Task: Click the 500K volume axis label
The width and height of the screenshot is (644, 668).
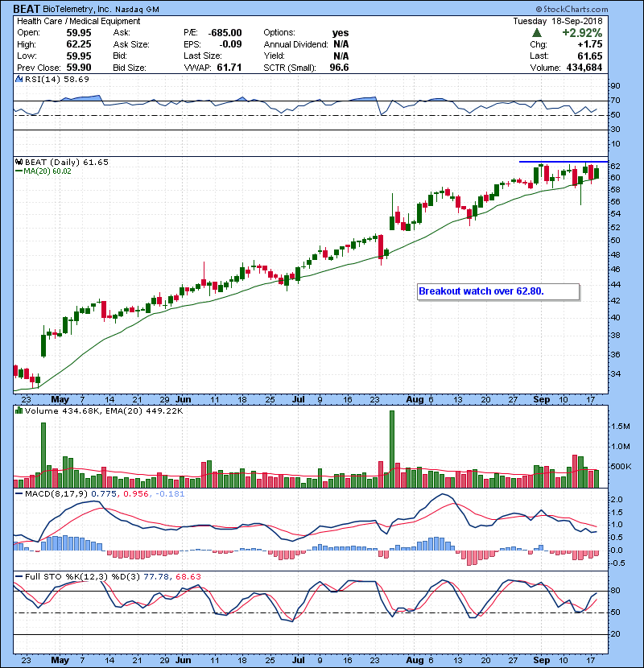Action: click(x=621, y=467)
